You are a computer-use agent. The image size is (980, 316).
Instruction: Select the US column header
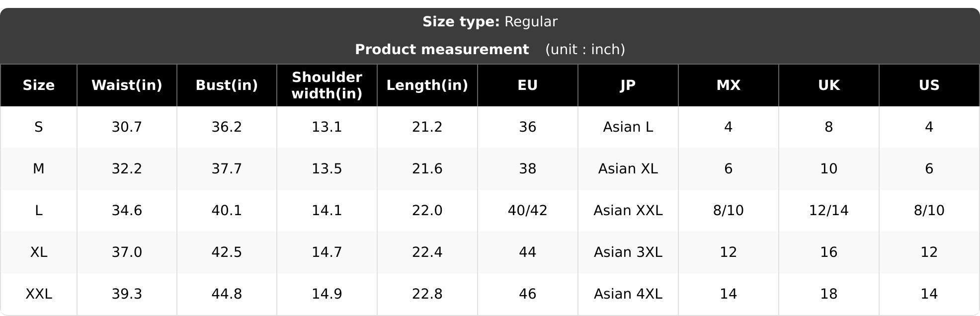click(x=929, y=85)
